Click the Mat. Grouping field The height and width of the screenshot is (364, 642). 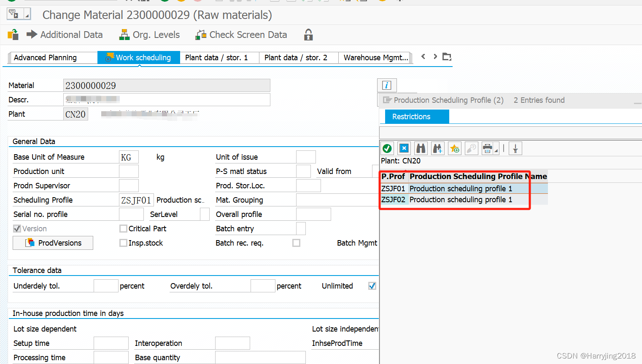coord(337,200)
